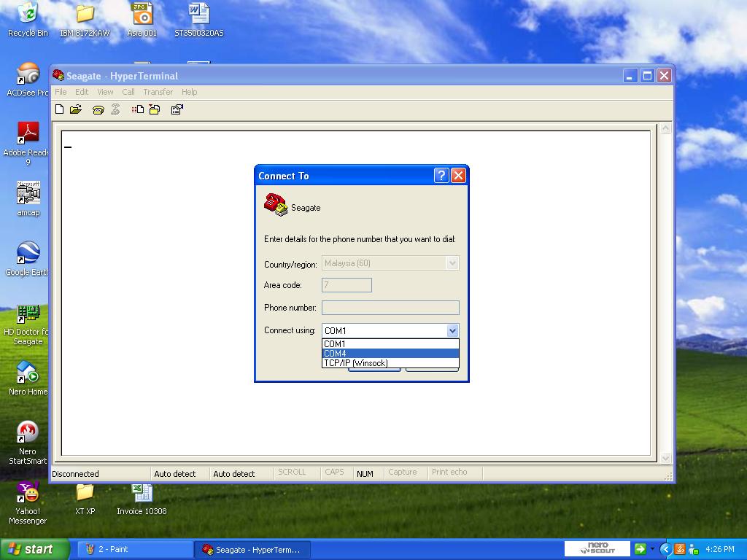Open the File menu

coord(61,92)
